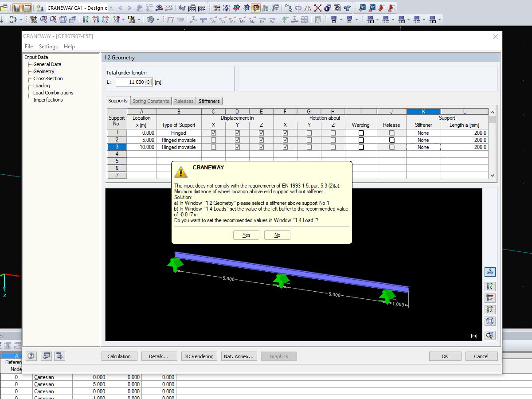Show shear force Vy diagram in toolbar
The height and width of the screenshot is (399, 532).
pyautogui.click(x=213, y=20)
